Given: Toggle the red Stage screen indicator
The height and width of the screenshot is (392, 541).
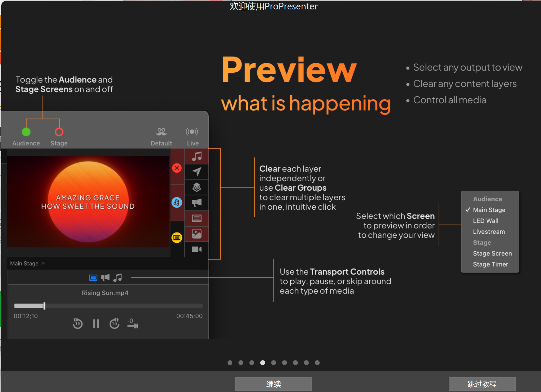Looking at the screenshot, I should [x=59, y=132].
